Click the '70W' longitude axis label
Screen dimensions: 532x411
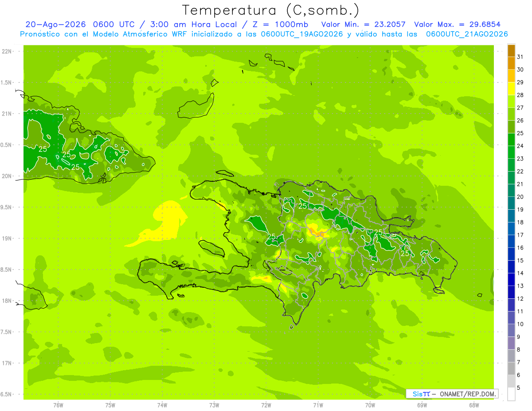(x=370, y=405)
